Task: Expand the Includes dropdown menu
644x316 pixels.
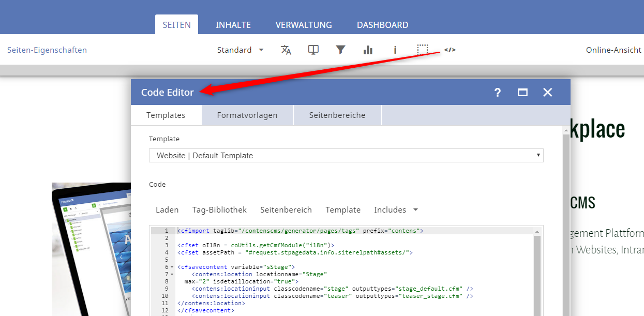Action: (x=396, y=210)
